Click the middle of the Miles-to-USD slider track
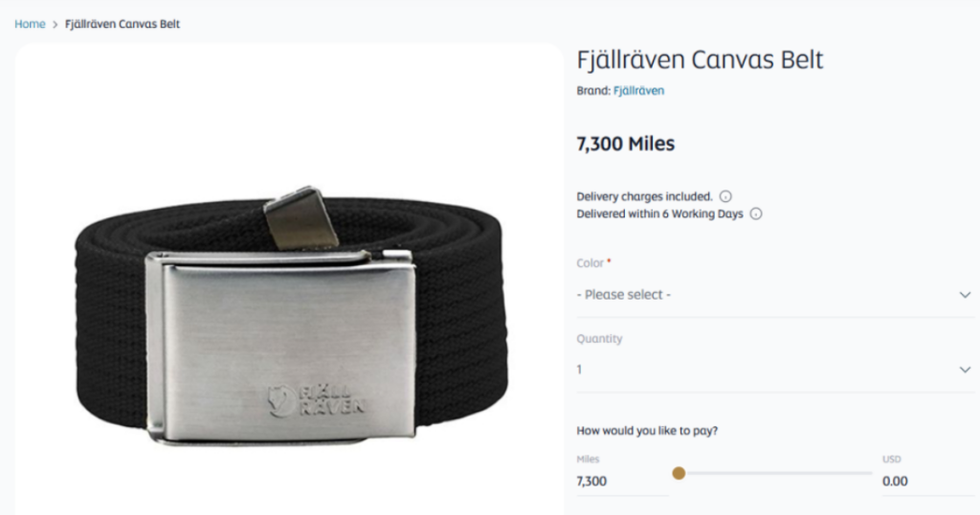980x515 pixels. (775, 473)
